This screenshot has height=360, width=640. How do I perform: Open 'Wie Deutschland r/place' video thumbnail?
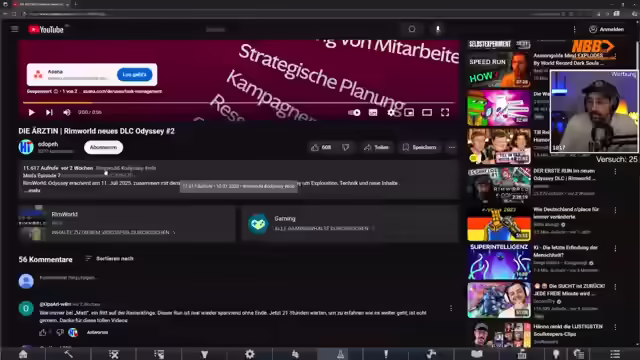(499, 223)
